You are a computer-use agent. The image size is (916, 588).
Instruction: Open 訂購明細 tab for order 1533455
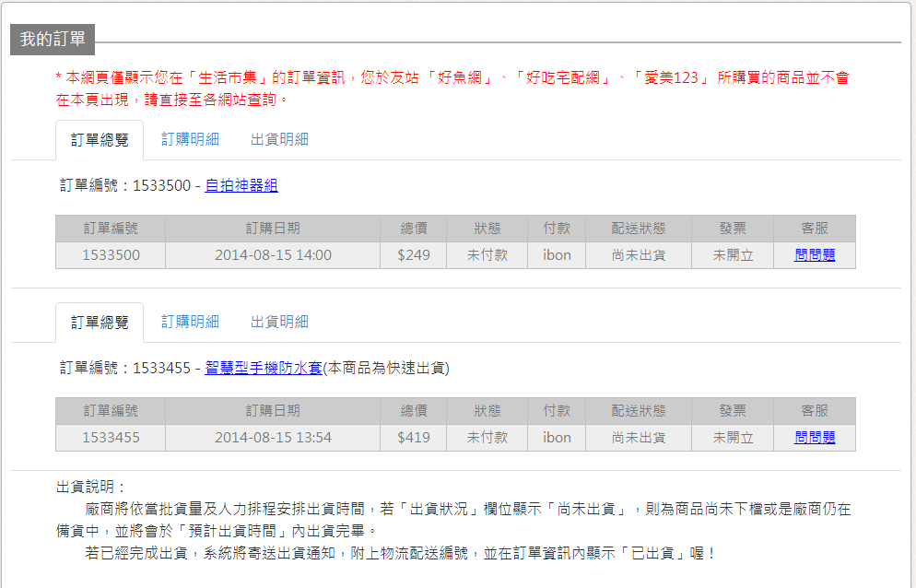190,322
